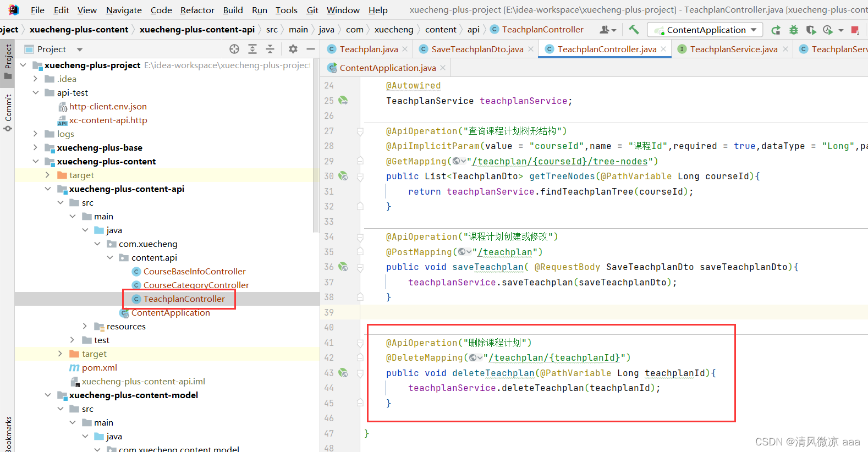Open Project panel gear options
Viewport: 868px width, 452px height.
coord(293,49)
